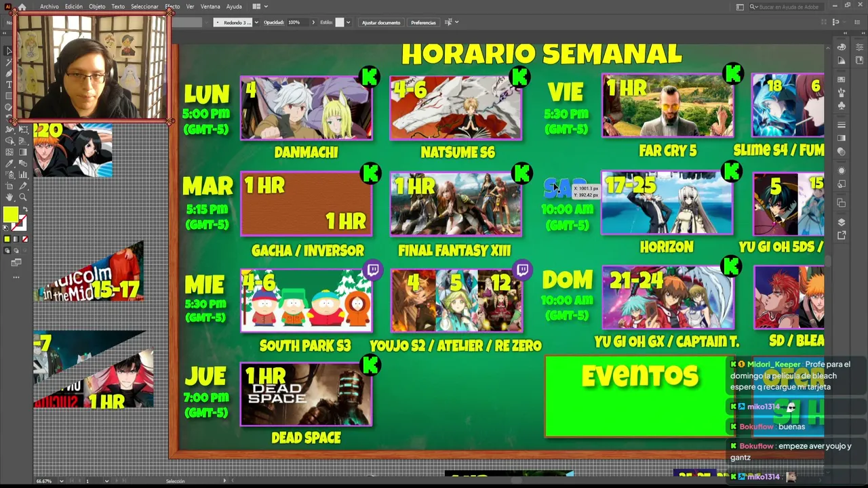Select the Gradient tool
The image size is (868, 488).
[x=23, y=152]
